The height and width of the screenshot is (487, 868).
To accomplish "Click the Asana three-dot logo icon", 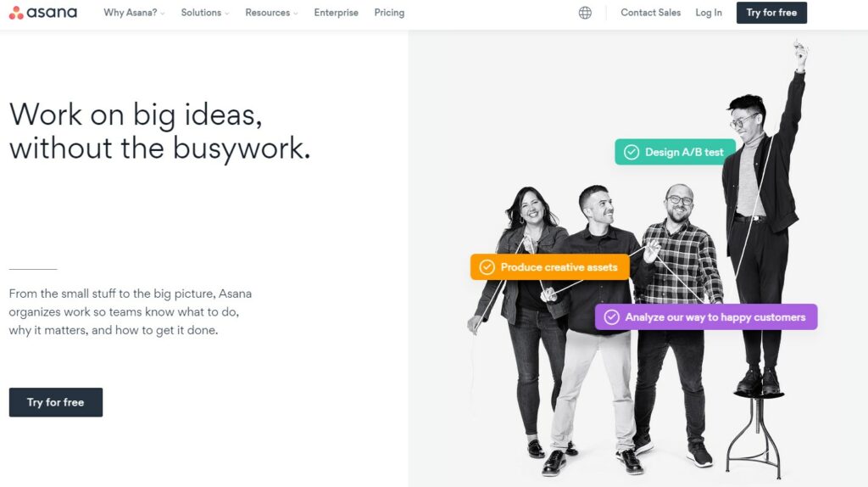I will [x=16, y=13].
